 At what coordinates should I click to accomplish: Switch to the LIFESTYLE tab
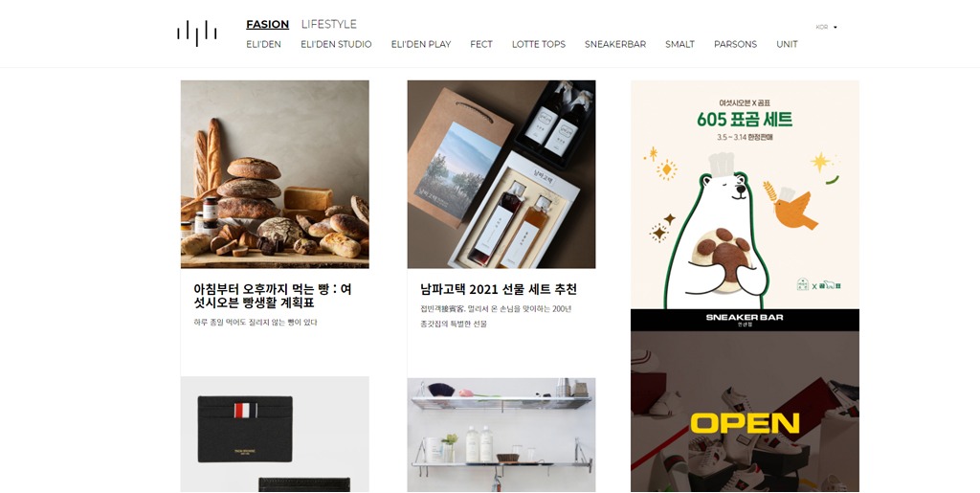pyautogui.click(x=329, y=24)
